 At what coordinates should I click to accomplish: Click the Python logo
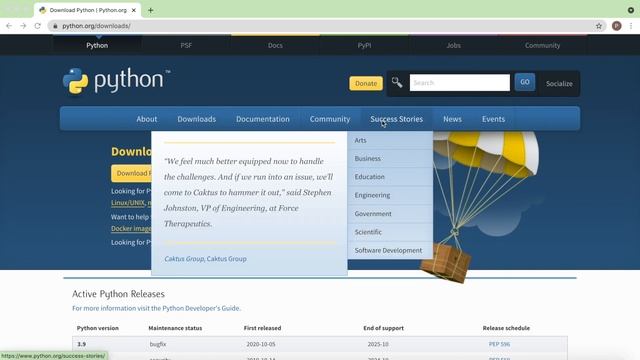coord(117,81)
